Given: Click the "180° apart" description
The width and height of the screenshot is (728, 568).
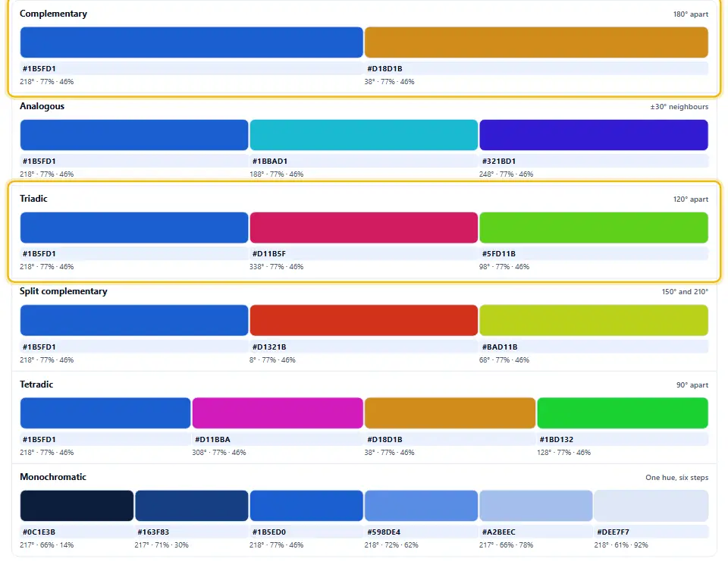Looking at the screenshot, I should click(690, 14).
